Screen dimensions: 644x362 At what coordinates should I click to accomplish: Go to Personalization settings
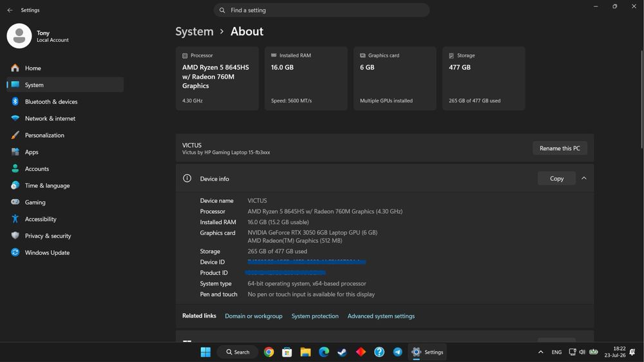click(x=65, y=135)
